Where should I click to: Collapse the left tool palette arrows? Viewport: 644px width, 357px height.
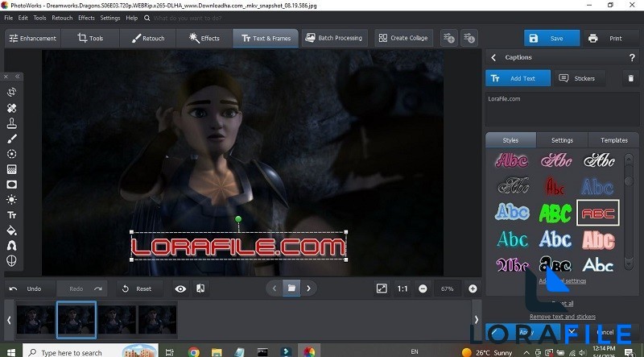click(x=17, y=77)
